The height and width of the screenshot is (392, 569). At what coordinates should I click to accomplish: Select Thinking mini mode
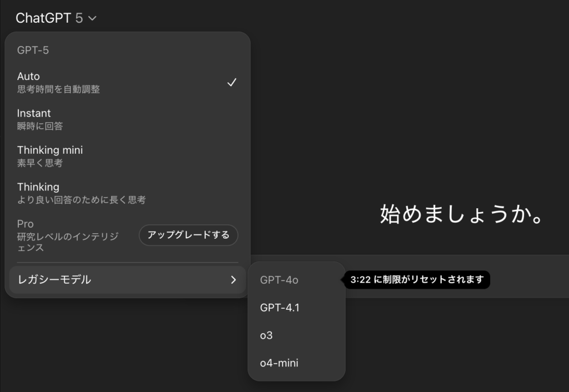pos(127,156)
